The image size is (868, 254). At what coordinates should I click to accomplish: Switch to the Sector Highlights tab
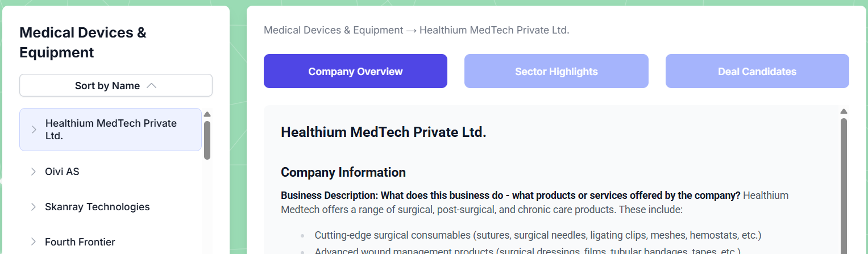point(556,72)
